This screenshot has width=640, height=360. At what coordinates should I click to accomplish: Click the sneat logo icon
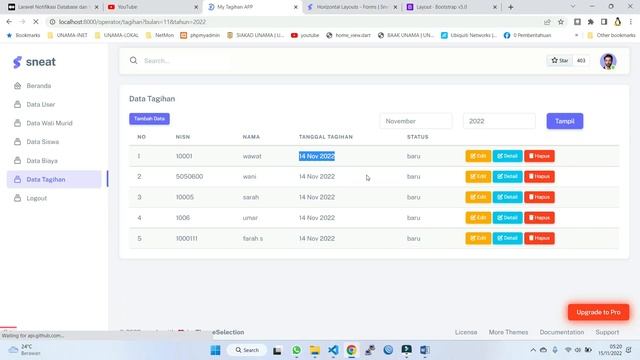click(x=17, y=62)
